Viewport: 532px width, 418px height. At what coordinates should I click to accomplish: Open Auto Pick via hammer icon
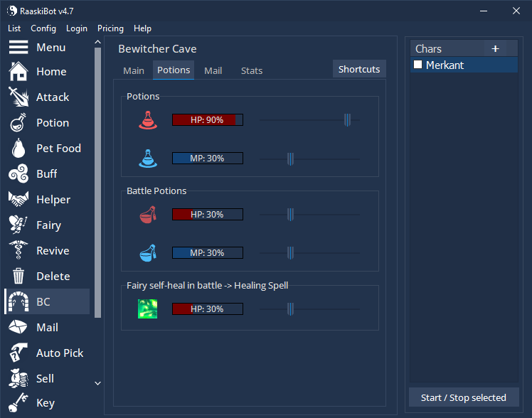[x=18, y=353]
